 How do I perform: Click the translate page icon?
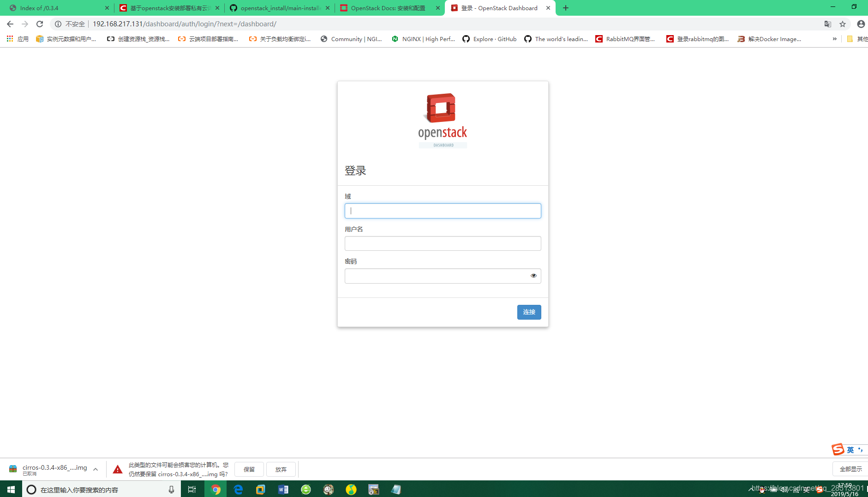click(828, 24)
